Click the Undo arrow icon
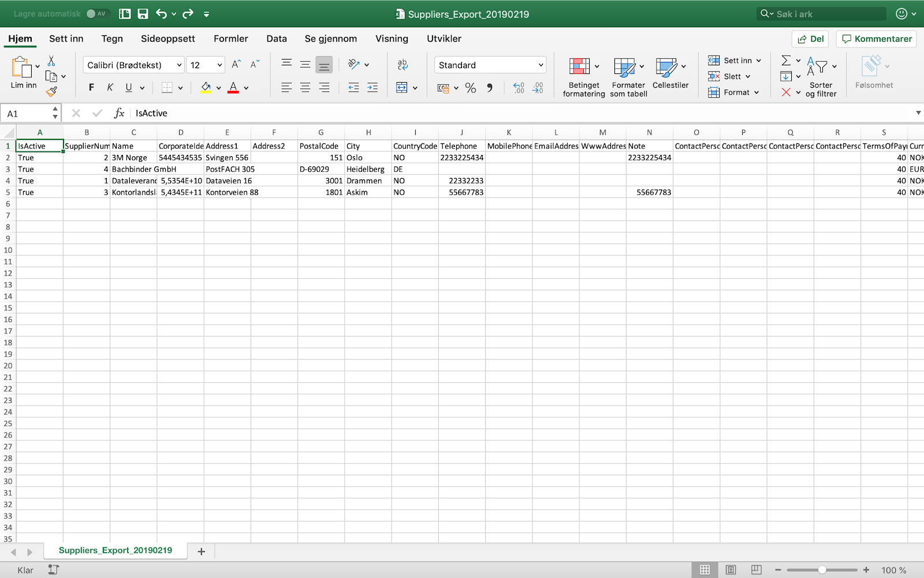 161,14
